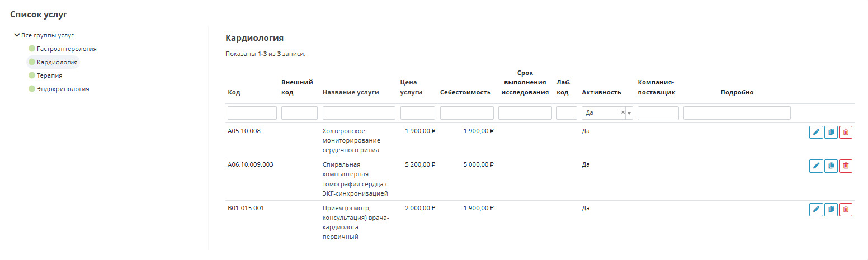Viewport: 868px width, 260px height.
Task: Copy the Холтеровское мониторирование service
Action: pos(831,133)
